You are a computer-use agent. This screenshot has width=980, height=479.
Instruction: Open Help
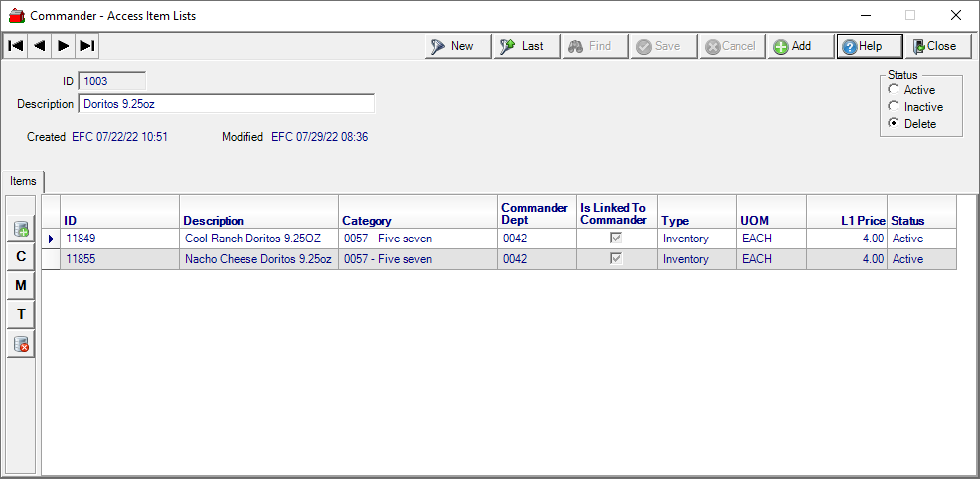tap(870, 46)
